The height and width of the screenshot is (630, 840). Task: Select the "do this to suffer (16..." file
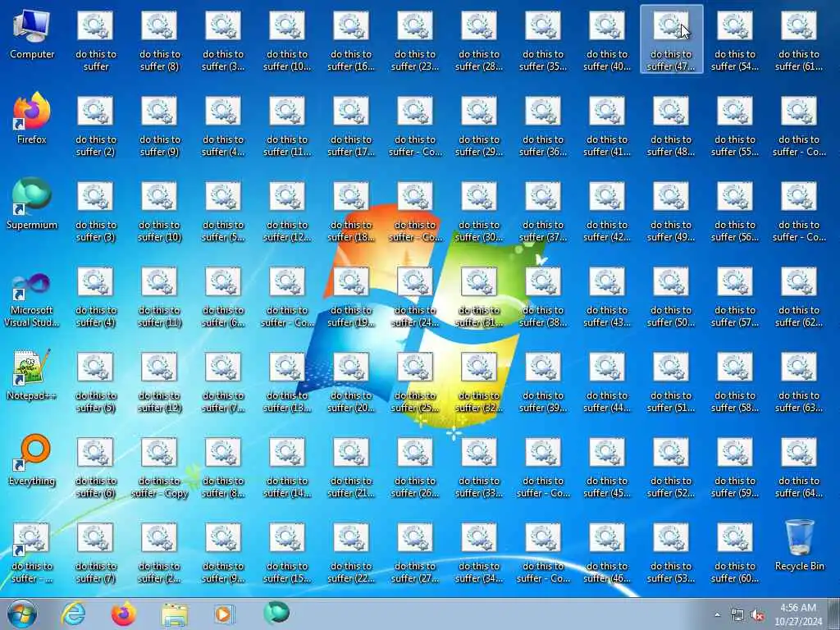coord(351,41)
